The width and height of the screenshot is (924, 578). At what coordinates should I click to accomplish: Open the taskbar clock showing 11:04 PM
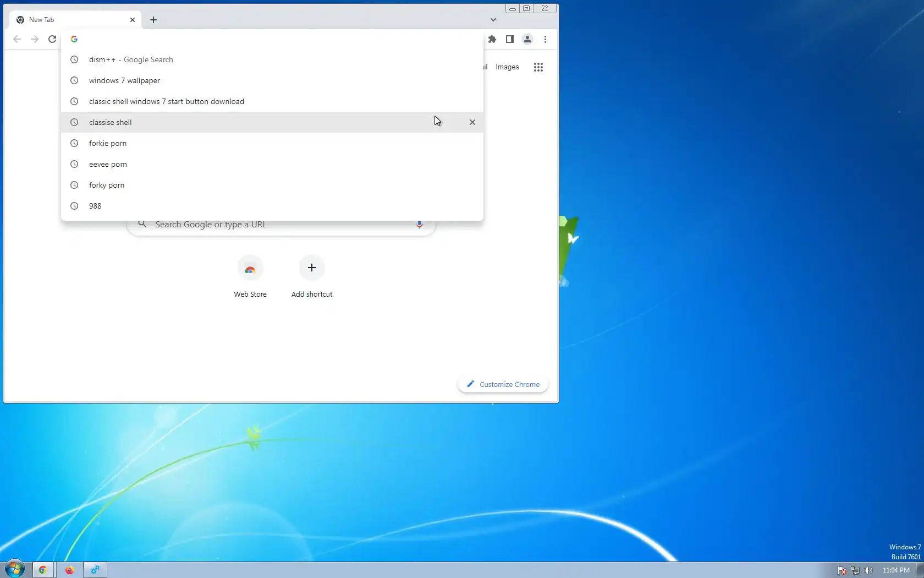pos(896,570)
